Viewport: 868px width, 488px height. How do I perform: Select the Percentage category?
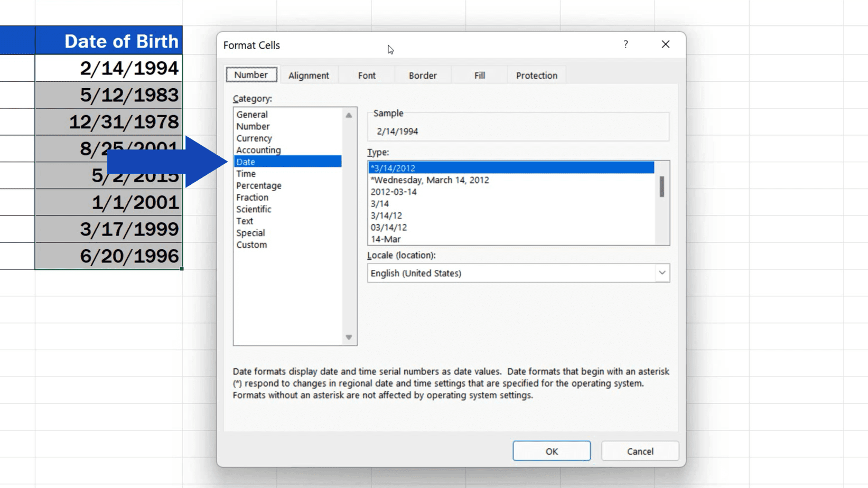[259, 185]
